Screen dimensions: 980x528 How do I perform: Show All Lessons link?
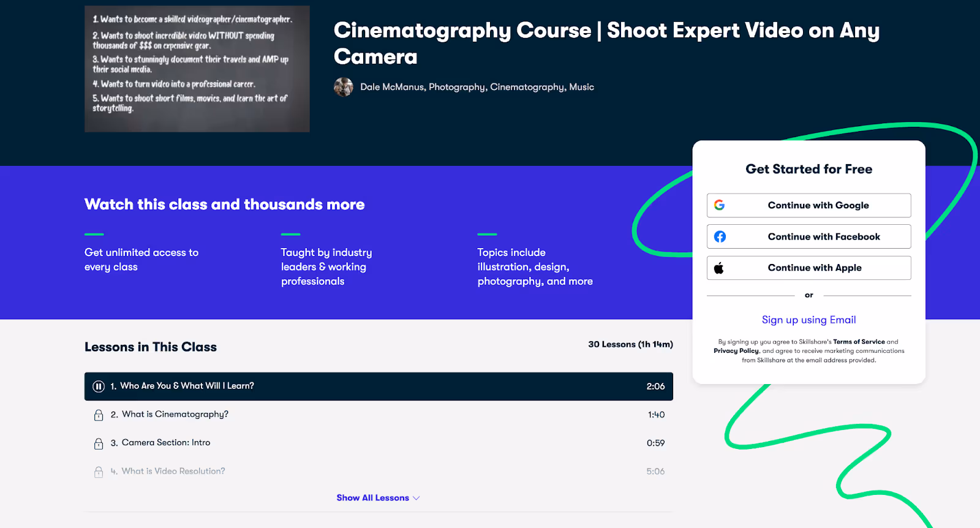tap(378, 498)
